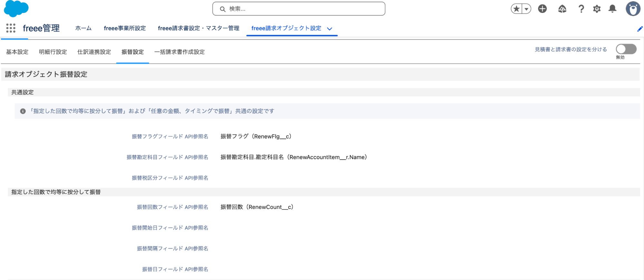Image resolution: width=644 pixels, height=280 pixels.
Task: Open the setup gear icon
Action: (597, 9)
